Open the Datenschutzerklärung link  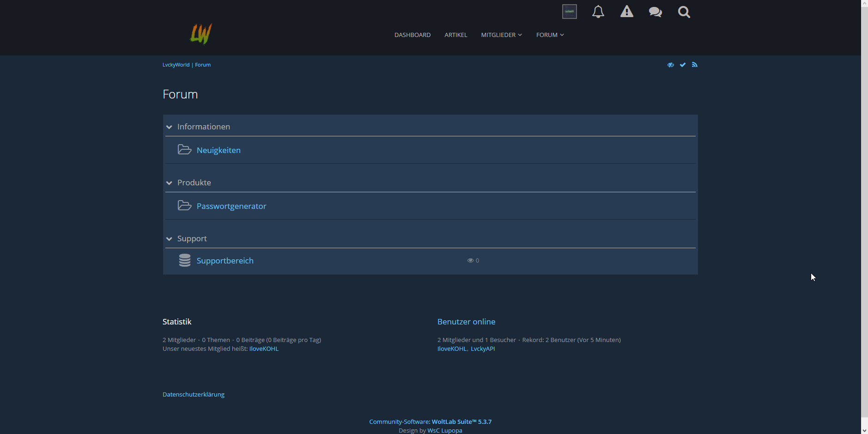click(193, 394)
